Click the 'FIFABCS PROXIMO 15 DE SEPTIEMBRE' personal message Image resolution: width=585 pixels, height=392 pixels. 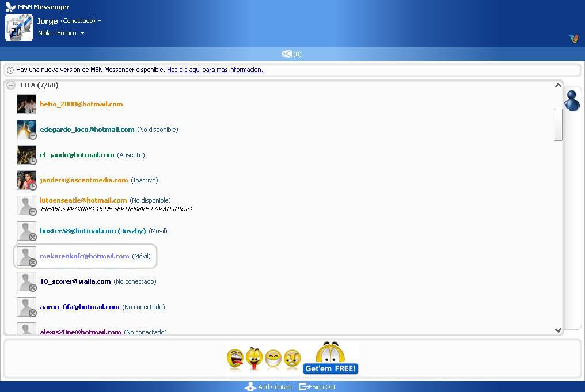(x=116, y=209)
